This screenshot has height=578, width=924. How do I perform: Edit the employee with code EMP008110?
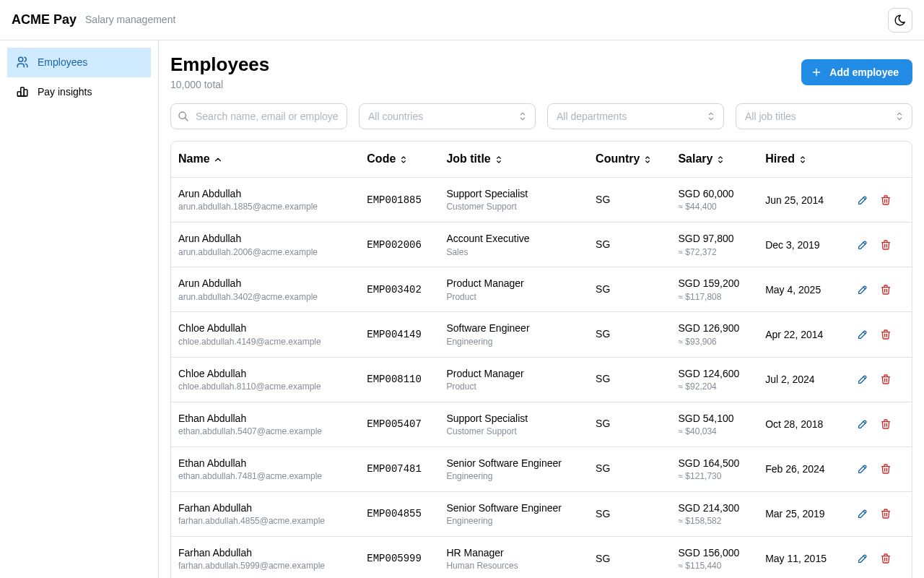tap(862, 379)
